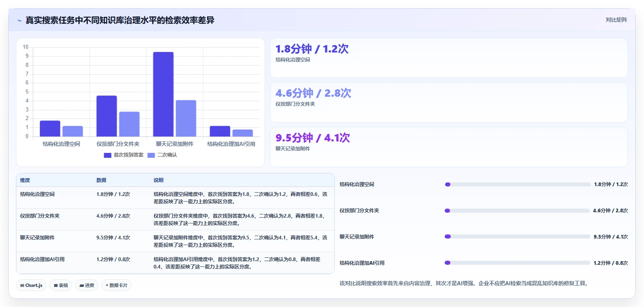Screen dimensions: 644x307
Task: Select the 进度 tag text
Action: 89,285
